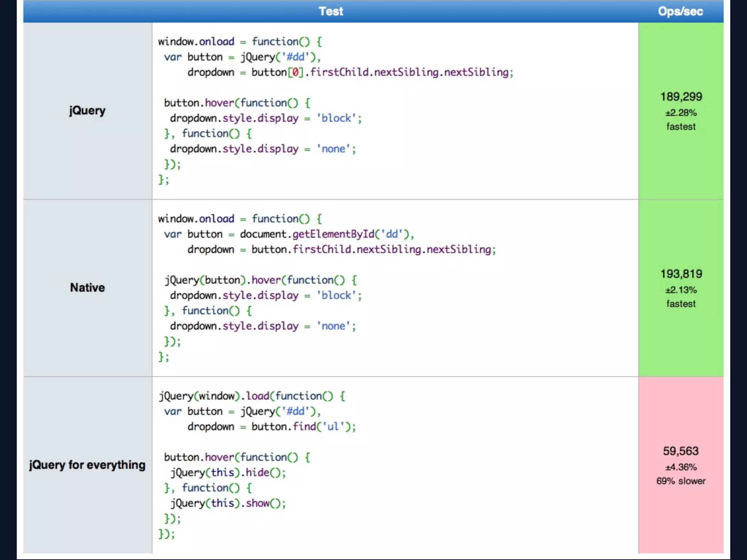Select the 'jQuery for everything' row label

87,465
